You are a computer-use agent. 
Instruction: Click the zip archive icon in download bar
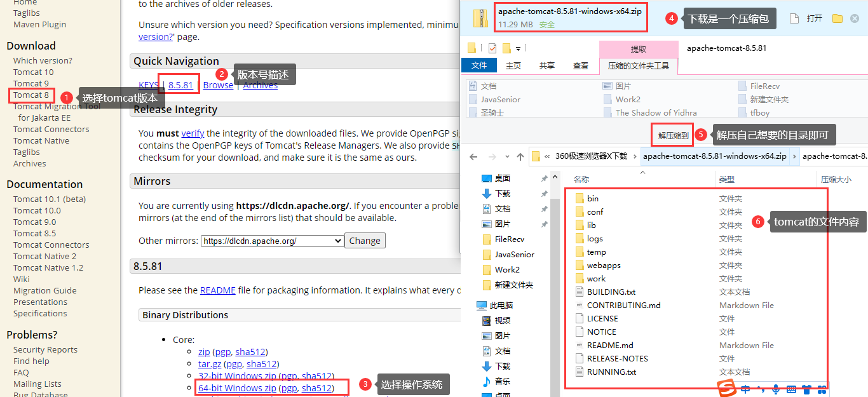[480, 18]
